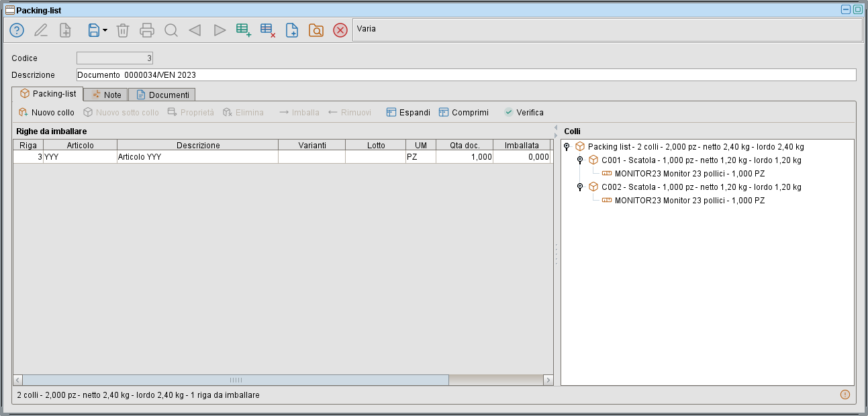Click the remove table row icon

coord(268,30)
